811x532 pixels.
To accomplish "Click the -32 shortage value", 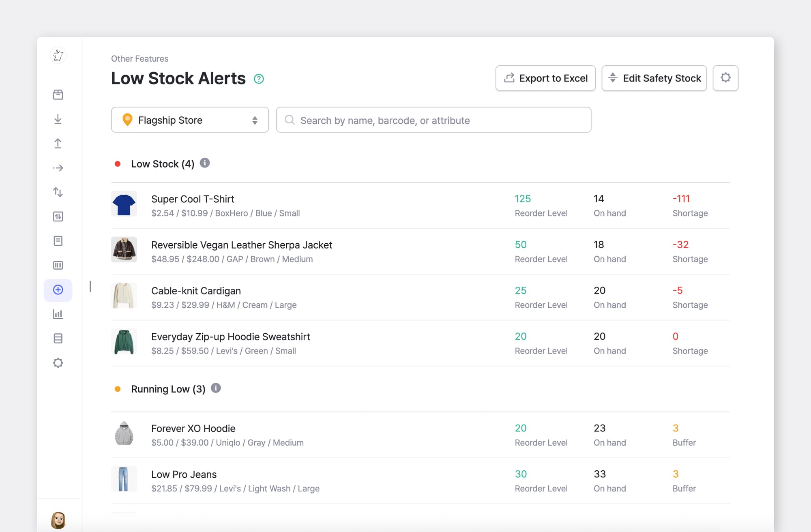I will coord(680,245).
